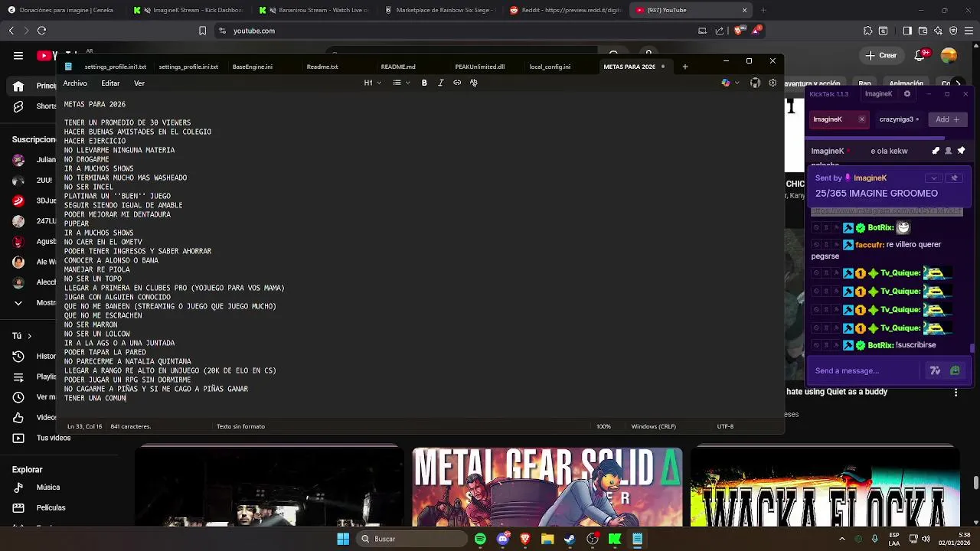This screenshot has width=980, height=551.
Task: Open the browser extensions puzzle icon
Action: 867,31
